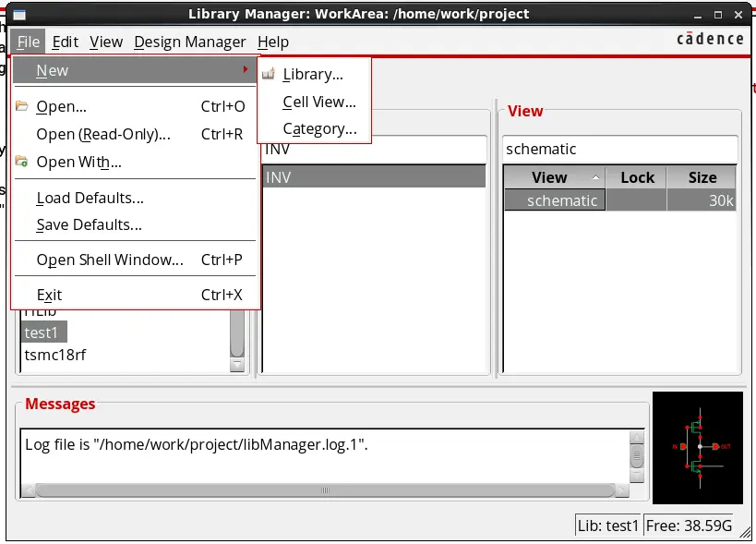756x544 pixels.
Task: Select the INV cell in list
Action: pos(374,177)
